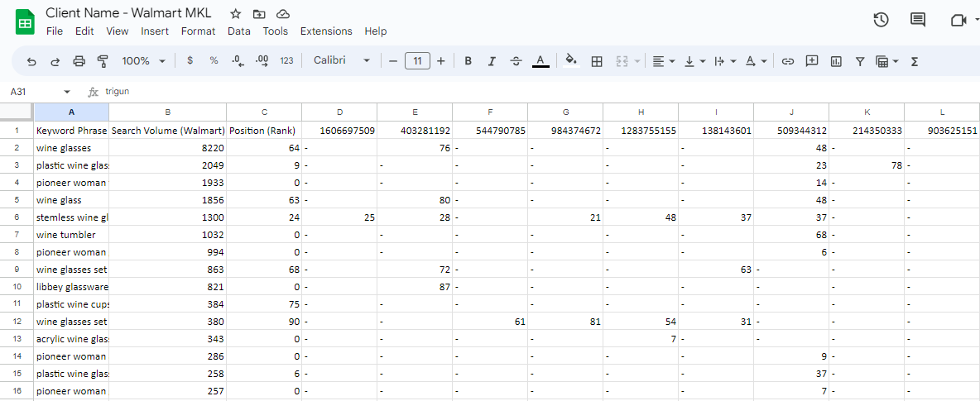
Task: Open the Data menu
Action: (x=238, y=31)
